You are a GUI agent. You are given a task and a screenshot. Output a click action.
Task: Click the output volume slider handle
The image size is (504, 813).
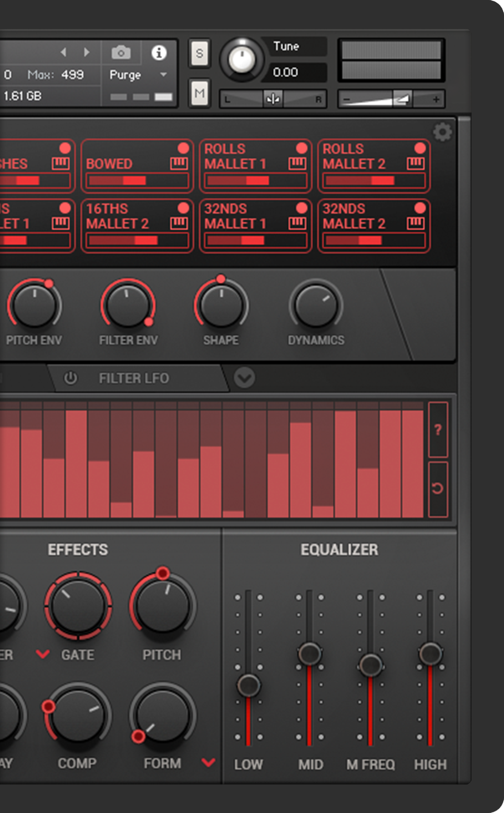pos(403,99)
